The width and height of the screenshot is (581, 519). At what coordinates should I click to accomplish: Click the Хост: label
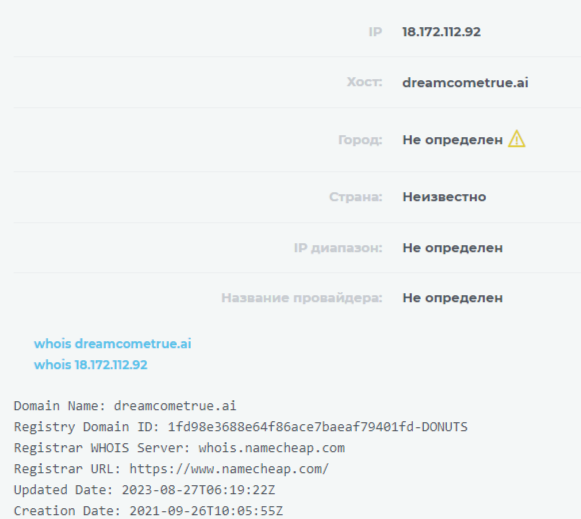click(x=364, y=82)
